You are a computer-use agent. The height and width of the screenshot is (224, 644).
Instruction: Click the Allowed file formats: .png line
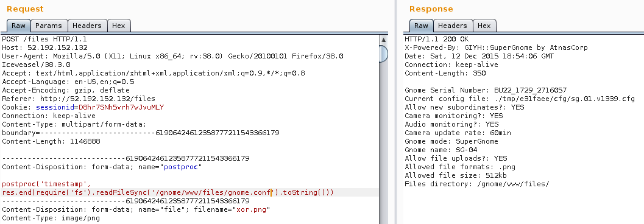pos(460,167)
